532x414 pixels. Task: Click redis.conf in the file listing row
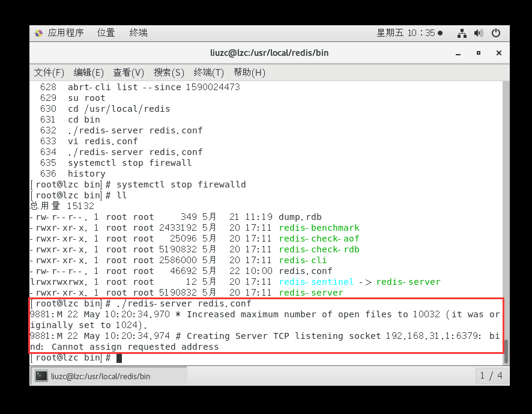coord(306,272)
